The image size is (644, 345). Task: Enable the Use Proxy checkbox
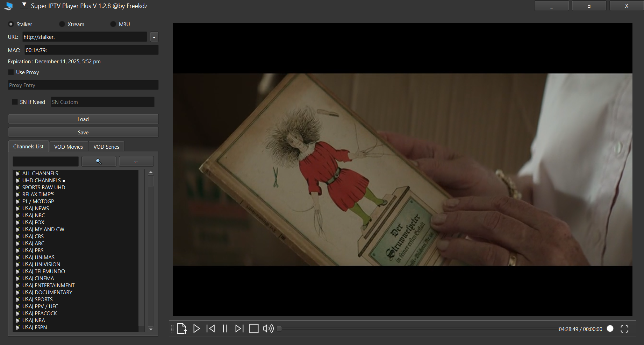coord(11,72)
